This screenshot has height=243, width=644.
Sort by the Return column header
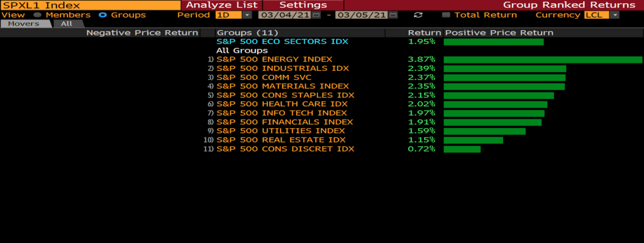coord(425,33)
